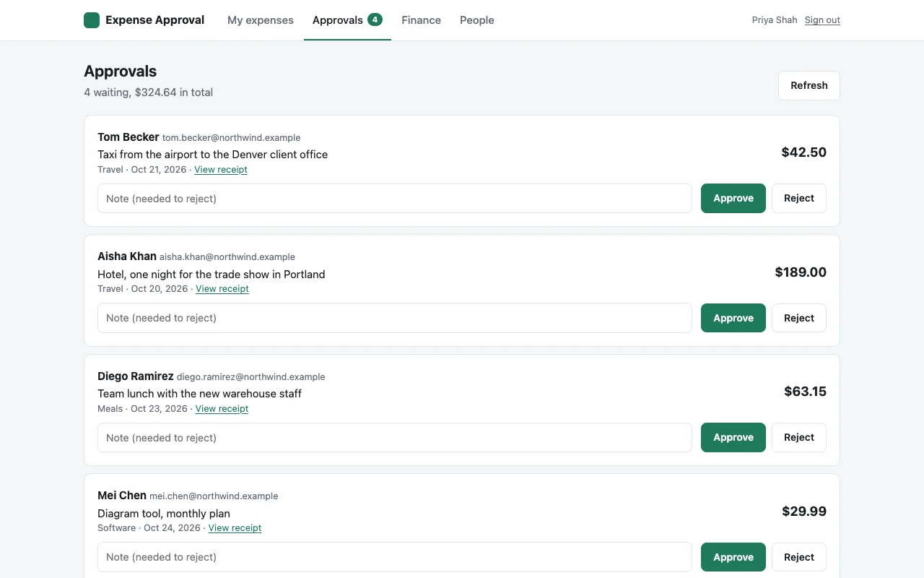The image size is (924, 578).
Task: Click the Approvals page heading
Action: [121, 72]
